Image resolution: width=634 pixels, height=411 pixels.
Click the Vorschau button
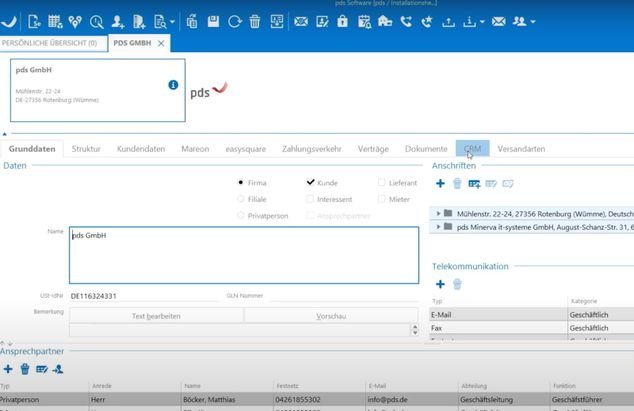click(x=331, y=315)
